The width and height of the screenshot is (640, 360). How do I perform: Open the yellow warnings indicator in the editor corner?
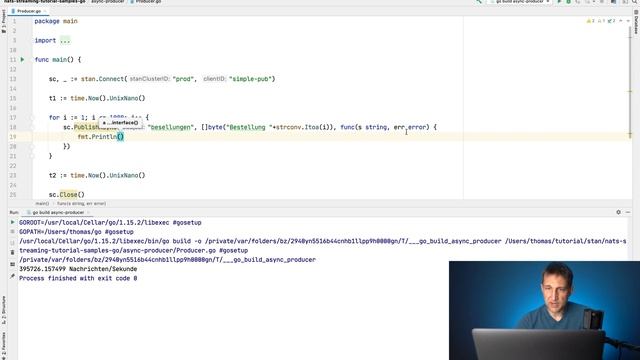tap(591, 21)
